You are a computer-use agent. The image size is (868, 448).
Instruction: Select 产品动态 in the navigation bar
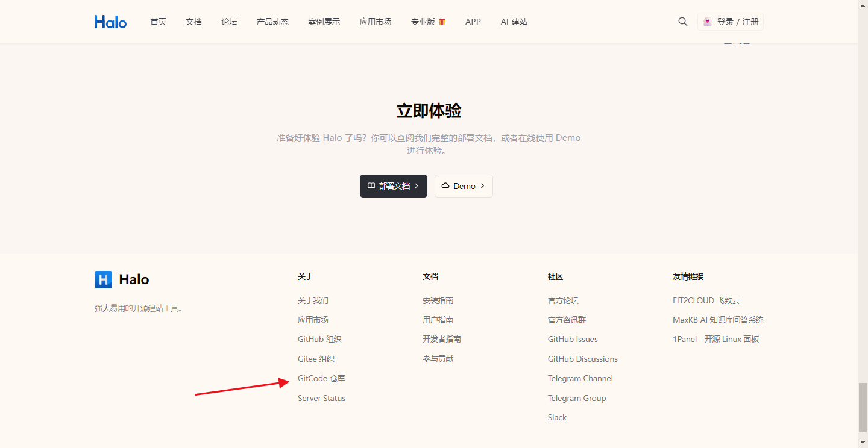click(272, 22)
